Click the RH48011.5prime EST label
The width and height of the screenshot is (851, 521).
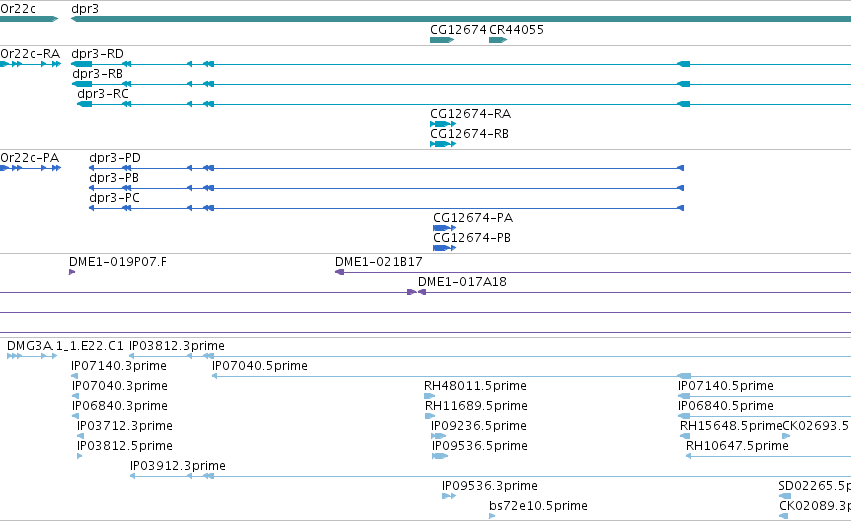pyautogui.click(x=475, y=386)
